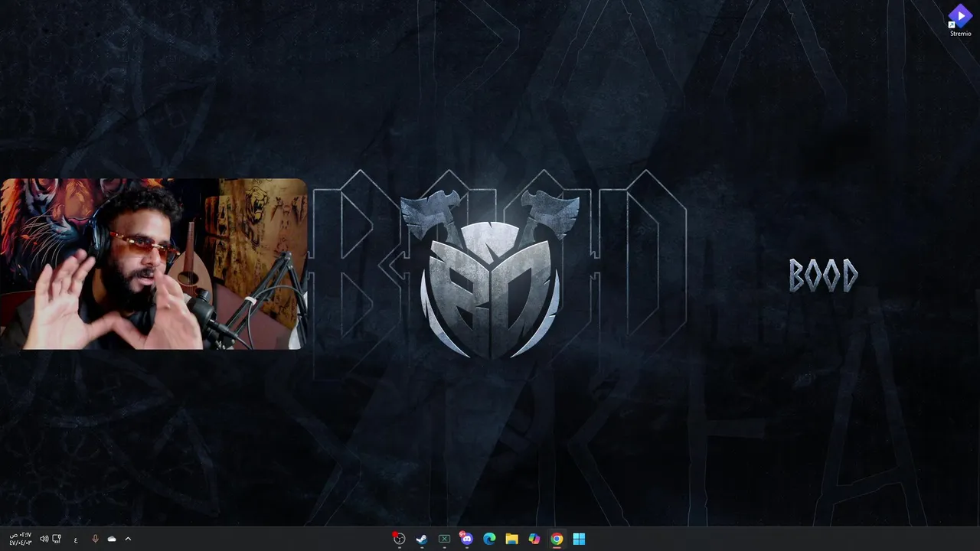
Task: Open OBS Studio from the taskbar
Action: tap(399, 539)
